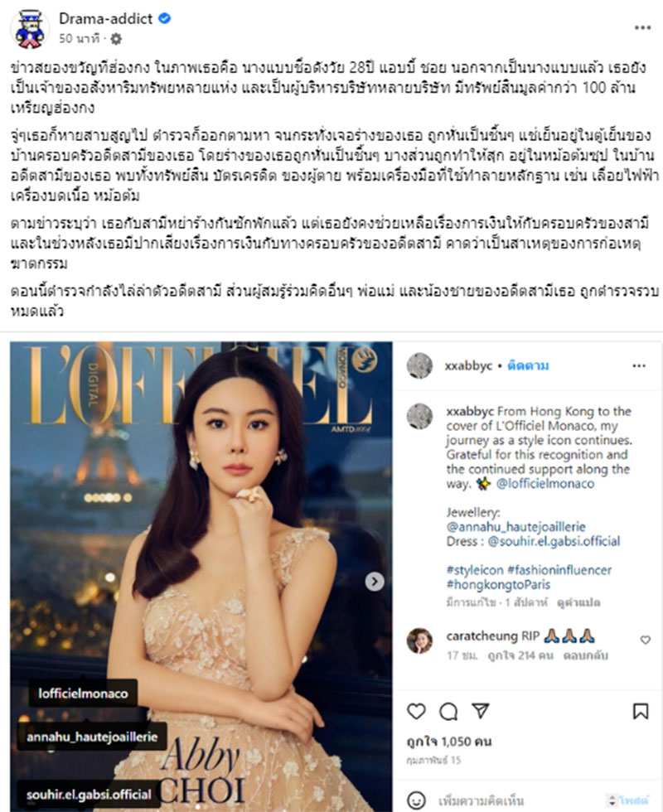Save the post with the bookmark icon
The image size is (663, 812).
[640, 711]
